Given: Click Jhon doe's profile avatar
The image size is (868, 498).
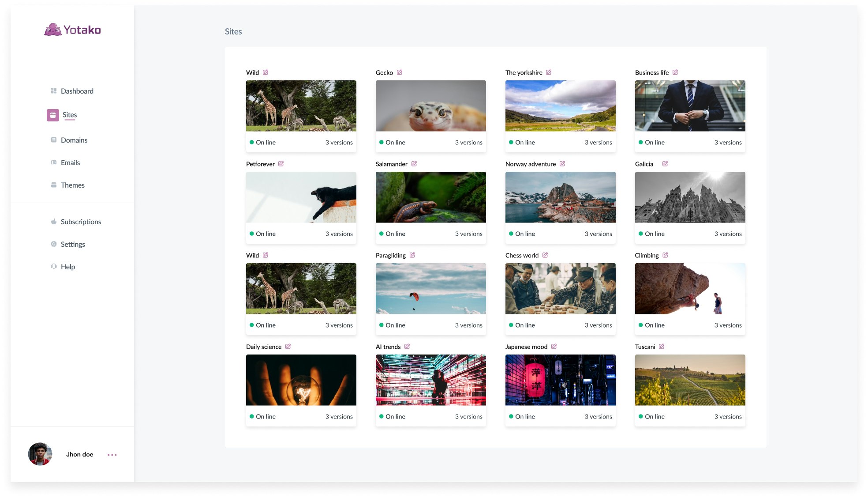Looking at the screenshot, I should tap(40, 454).
